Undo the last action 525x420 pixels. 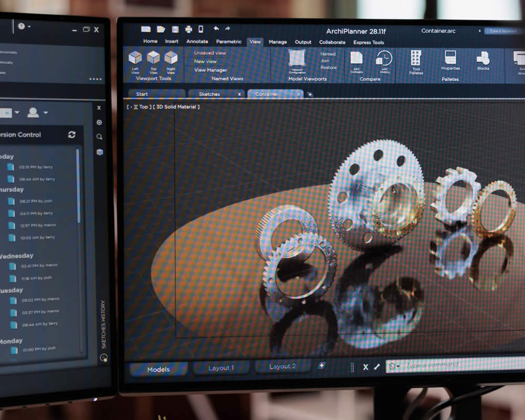click(x=216, y=28)
